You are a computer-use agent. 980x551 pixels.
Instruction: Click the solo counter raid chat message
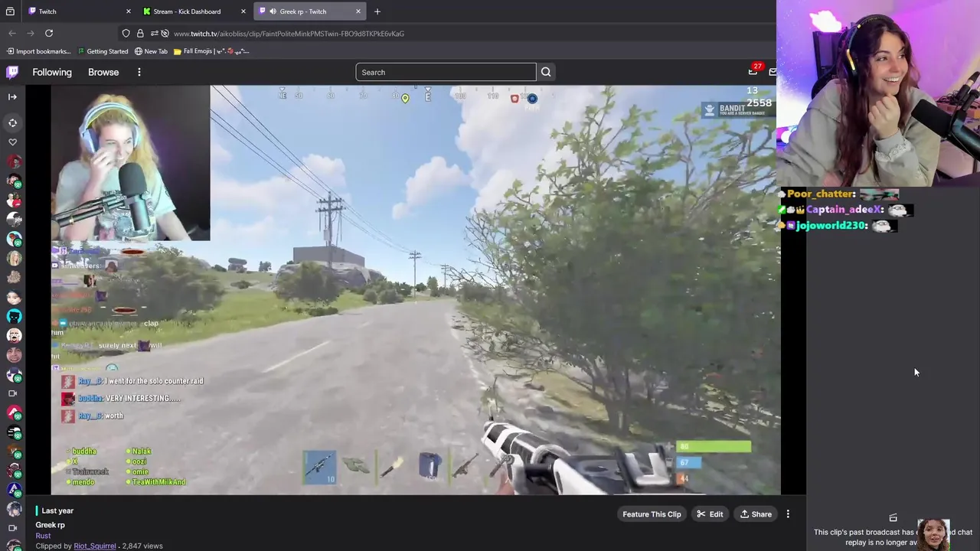(154, 381)
